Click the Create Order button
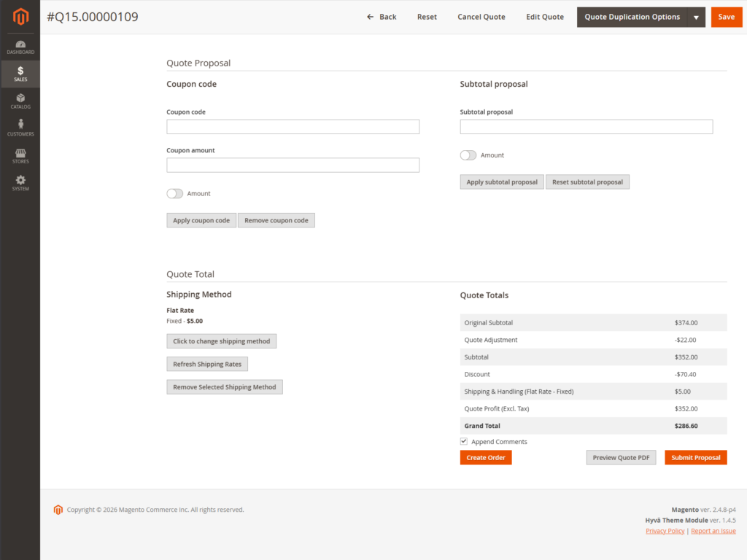 pyautogui.click(x=486, y=458)
